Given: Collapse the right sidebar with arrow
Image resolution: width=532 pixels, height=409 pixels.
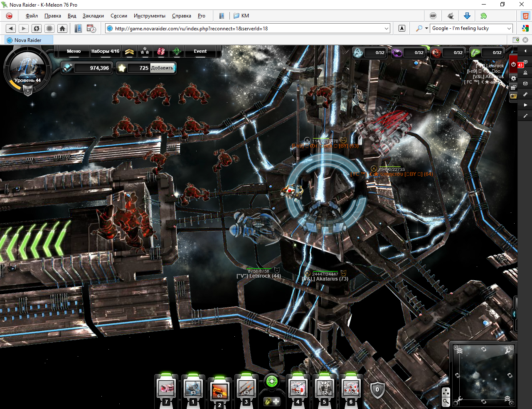Looking at the screenshot, I should coord(525,51).
